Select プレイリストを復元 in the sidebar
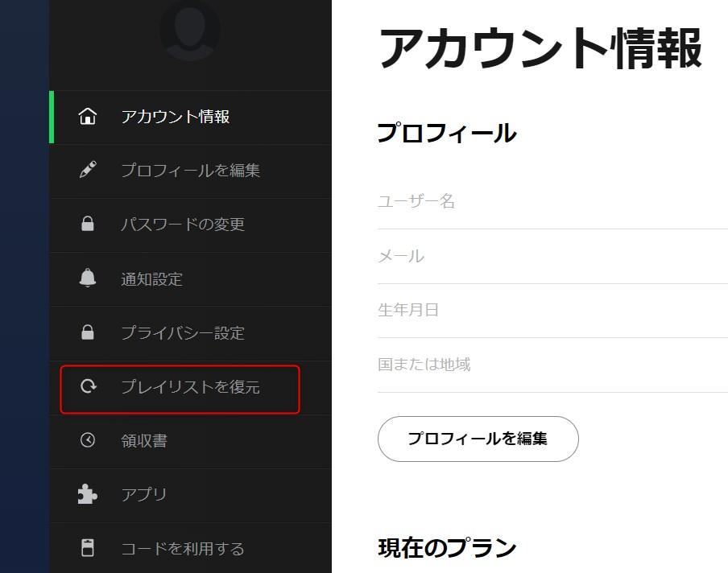 [x=192, y=387]
